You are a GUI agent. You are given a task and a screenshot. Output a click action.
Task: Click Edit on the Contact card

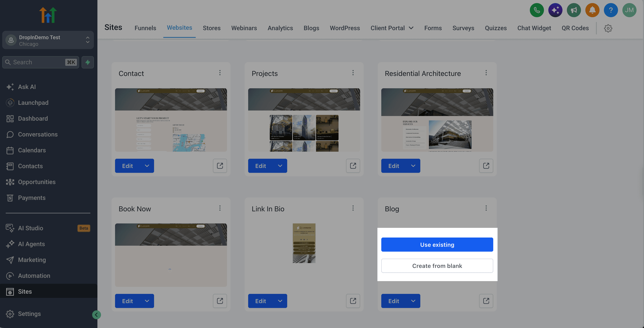click(x=128, y=166)
